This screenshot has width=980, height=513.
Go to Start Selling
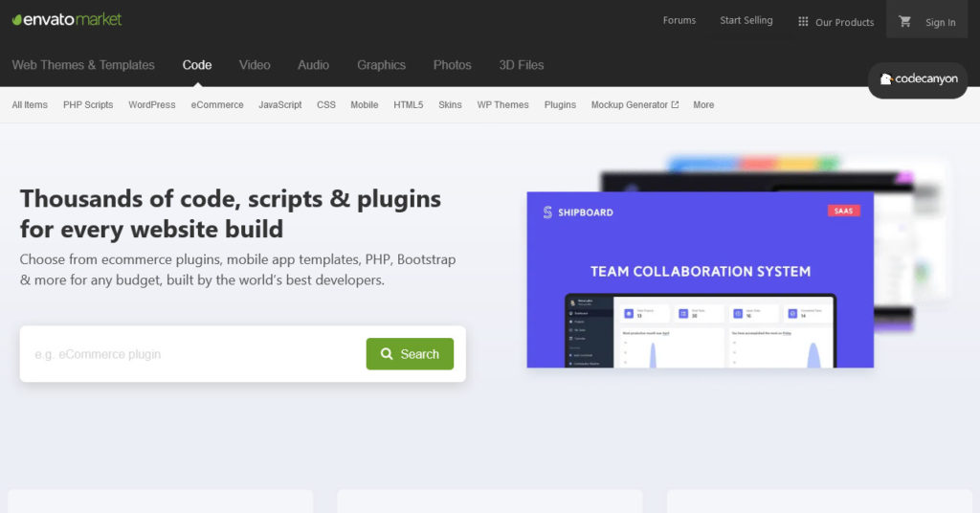coord(746,20)
